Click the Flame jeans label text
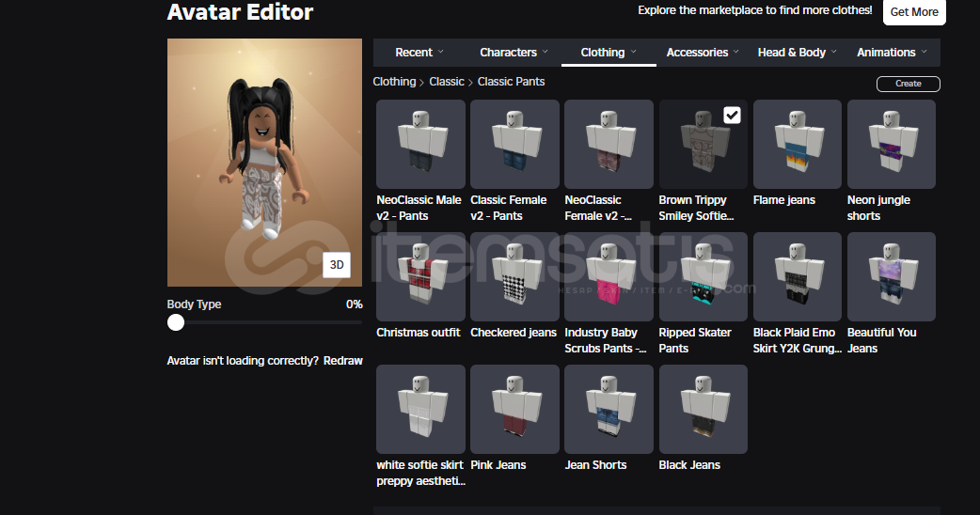The image size is (980, 515). 783,200
